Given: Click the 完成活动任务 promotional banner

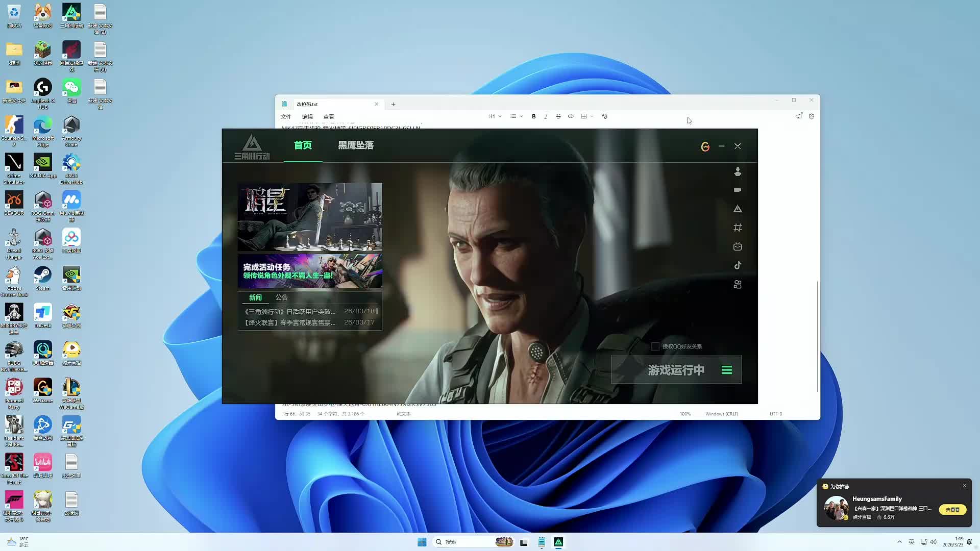Looking at the screenshot, I should tap(310, 271).
